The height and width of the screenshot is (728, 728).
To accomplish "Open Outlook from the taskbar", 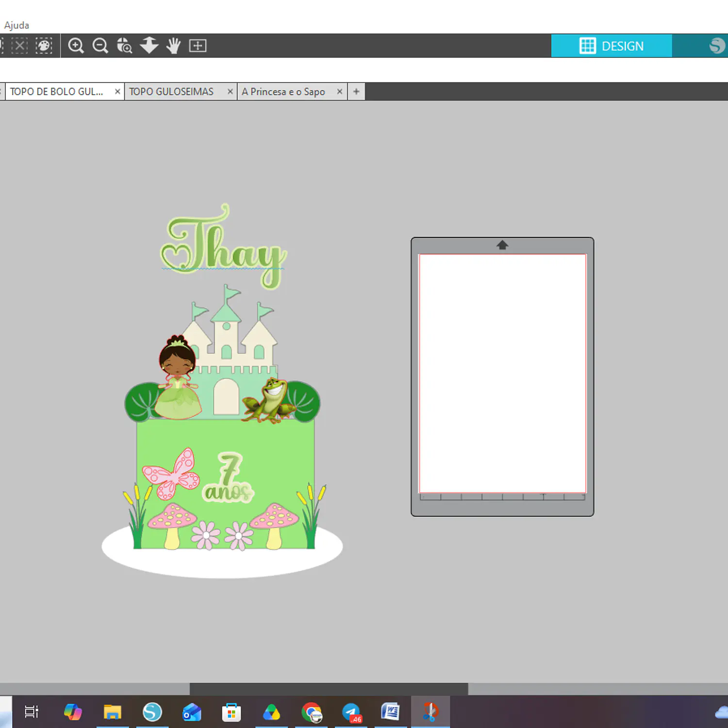I will (192, 712).
